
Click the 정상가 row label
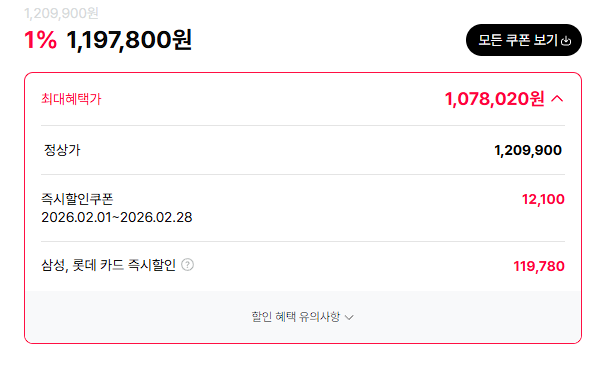(x=62, y=150)
